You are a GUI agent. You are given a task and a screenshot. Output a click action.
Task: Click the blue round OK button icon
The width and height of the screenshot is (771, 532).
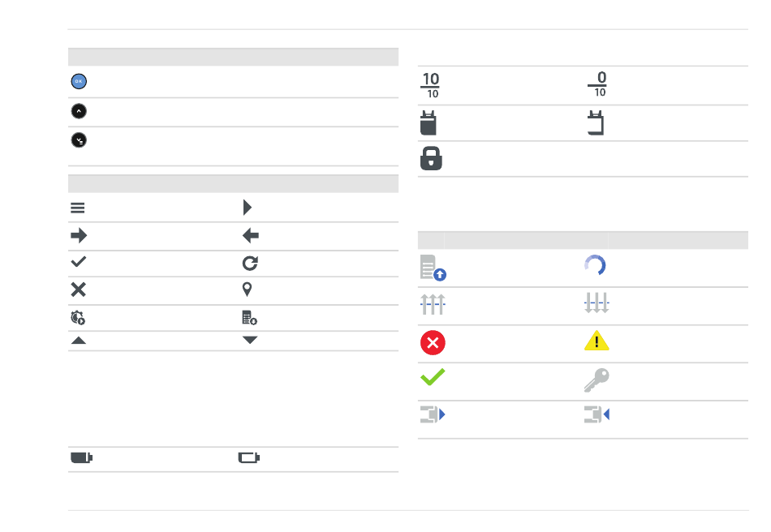click(x=79, y=82)
